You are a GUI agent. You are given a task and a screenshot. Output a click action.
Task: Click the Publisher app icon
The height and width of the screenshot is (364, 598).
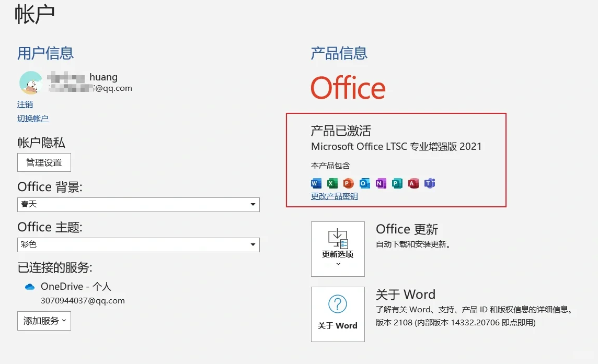click(x=397, y=184)
